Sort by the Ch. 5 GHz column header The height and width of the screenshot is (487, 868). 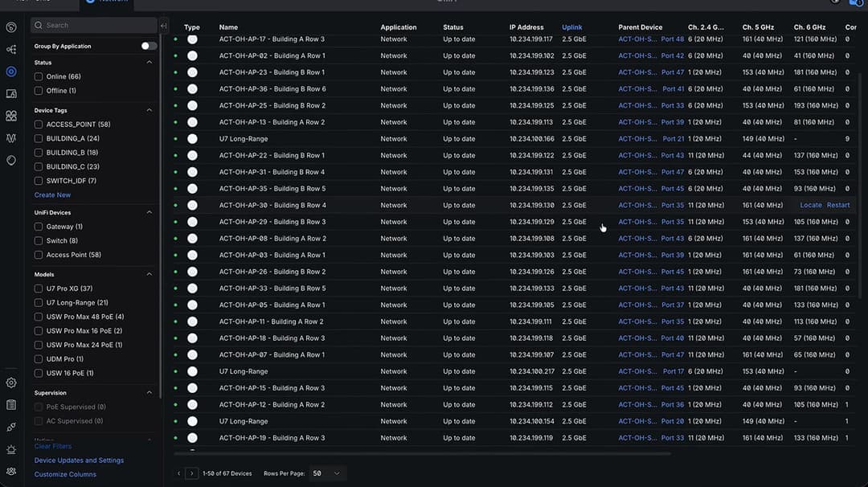[x=758, y=27]
